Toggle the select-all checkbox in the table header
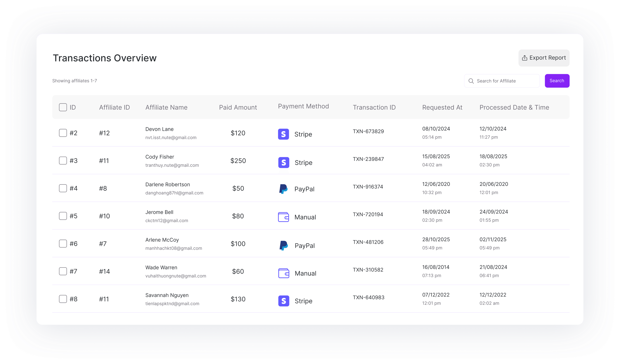 [x=63, y=107]
